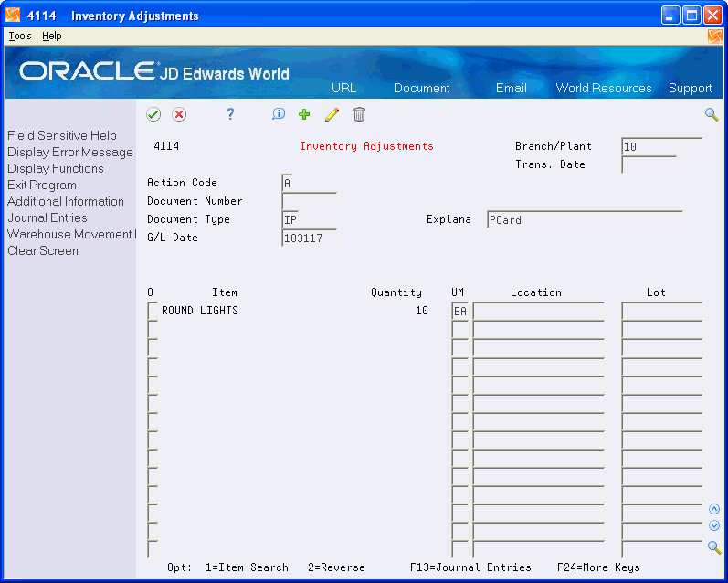This screenshot has height=583, width=728.
Task: Click the Explanation field containing PCard
Action: point(585,219)
